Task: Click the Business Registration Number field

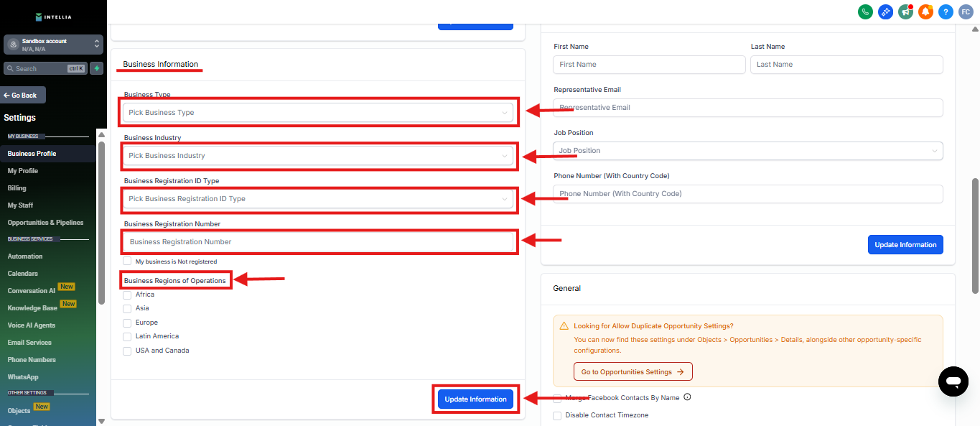Action: tap(318, 242)
